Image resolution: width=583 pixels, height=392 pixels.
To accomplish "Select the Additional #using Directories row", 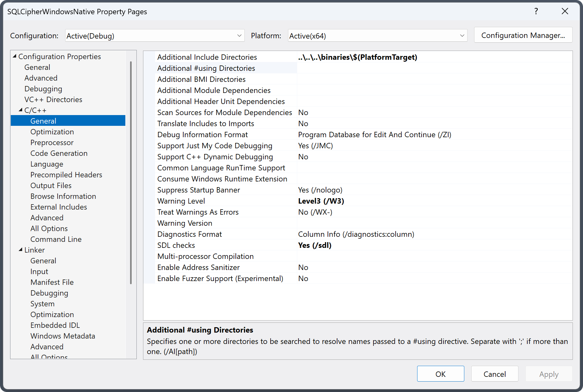I will click(206, 68).
